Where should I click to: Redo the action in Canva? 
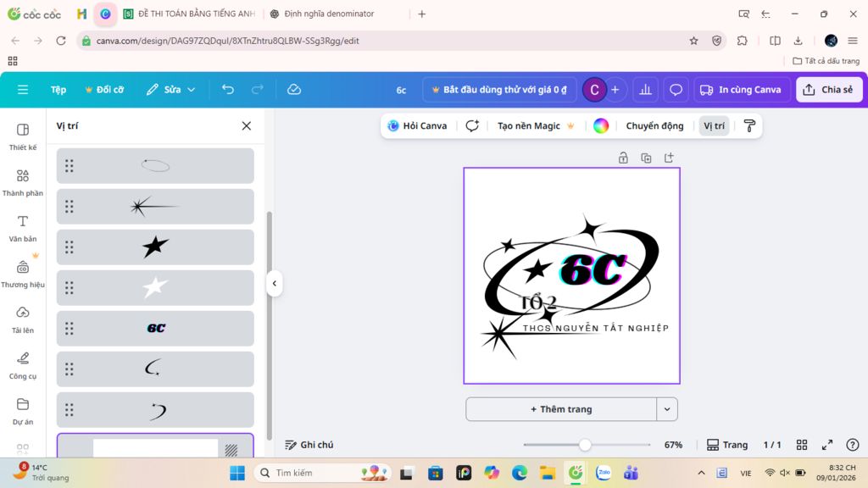258,90
